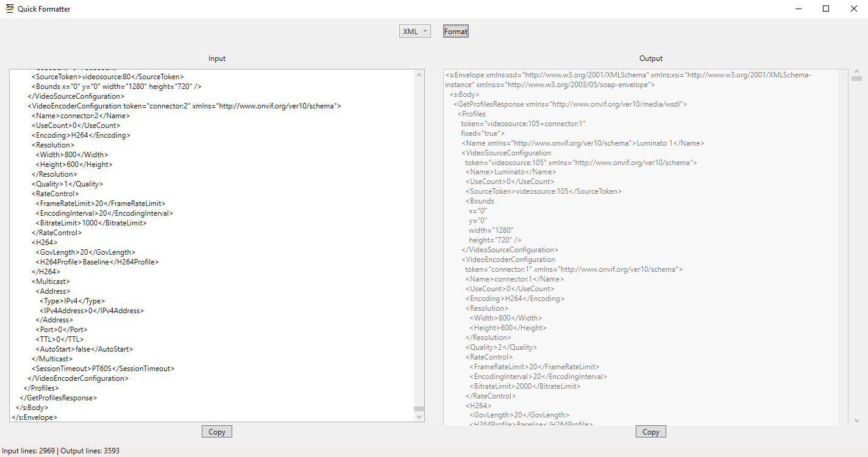Click the Output scrollbar thumb
The width and height of the screenshot is (868, 457).
[x=856, y=78]
